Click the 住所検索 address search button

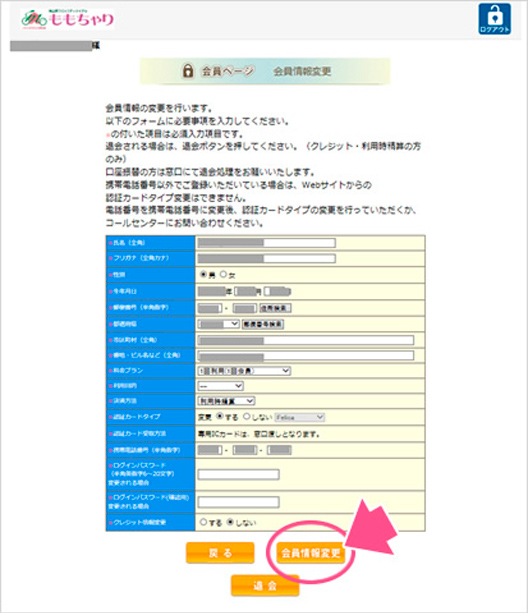(276, 308)
